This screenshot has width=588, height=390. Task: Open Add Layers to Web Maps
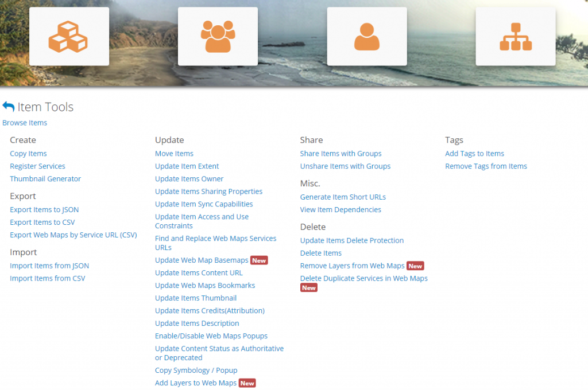click(x=195, y=383)
